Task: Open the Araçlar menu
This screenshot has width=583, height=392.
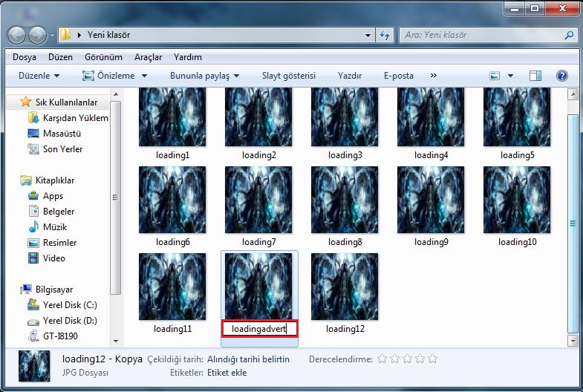Action: click(148, 57)
